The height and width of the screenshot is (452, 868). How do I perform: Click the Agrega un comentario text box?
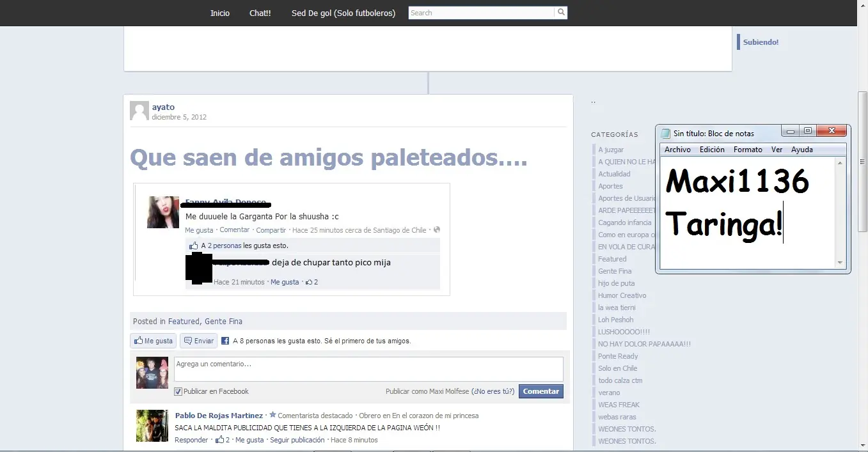click(368, 369)
